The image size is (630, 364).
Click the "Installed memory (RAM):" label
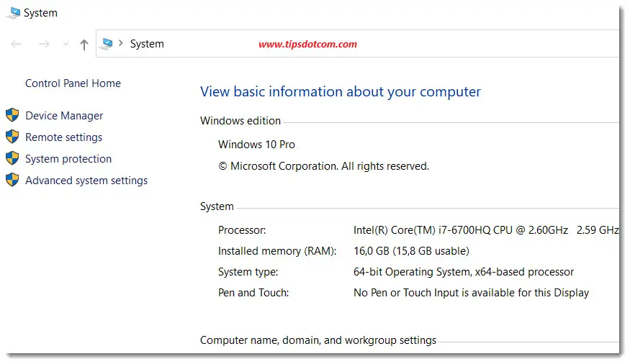(x=277, y=251)
